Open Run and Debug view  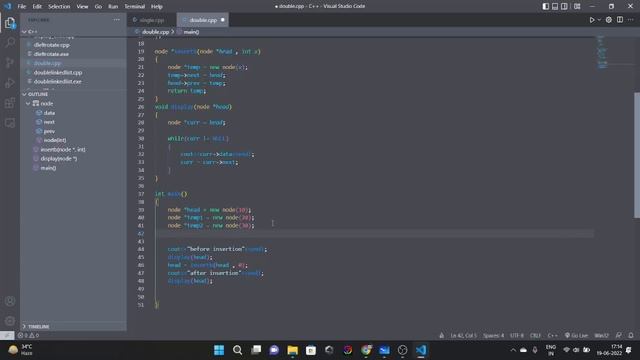point(10,83)
